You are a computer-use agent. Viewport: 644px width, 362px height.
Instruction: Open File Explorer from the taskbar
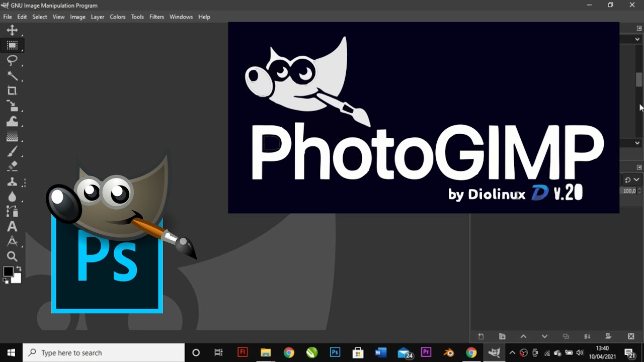265,352
